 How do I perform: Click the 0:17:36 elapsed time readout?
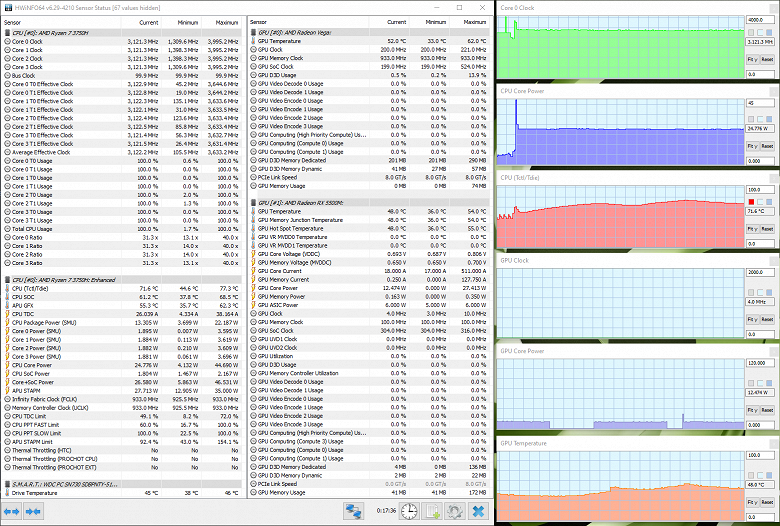(x=386, y=511)
